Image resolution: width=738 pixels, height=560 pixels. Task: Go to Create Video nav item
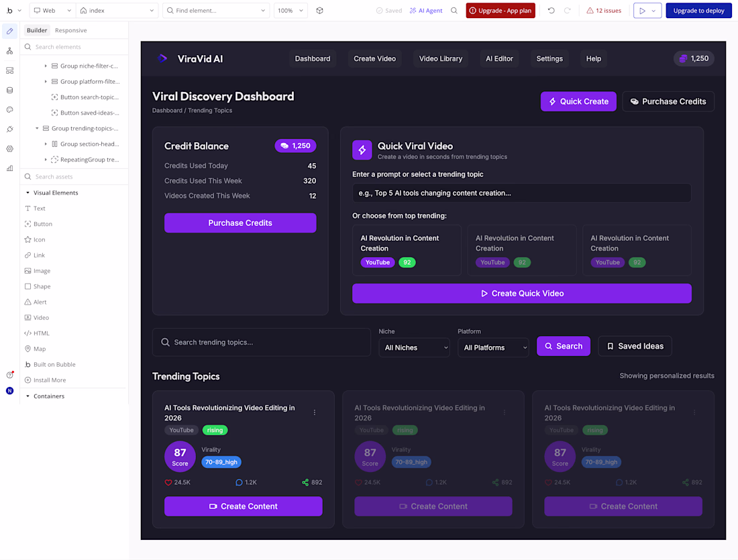click(x=374, y=58)
